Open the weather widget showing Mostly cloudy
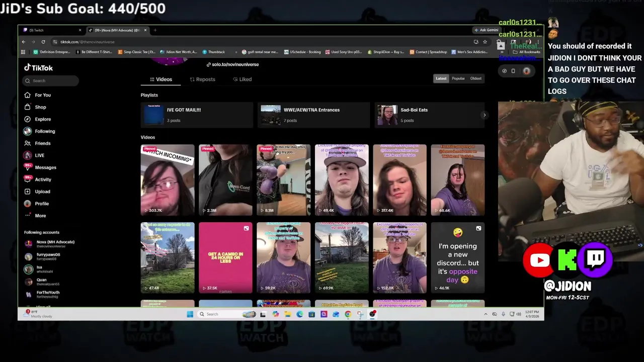 point(38,314)
